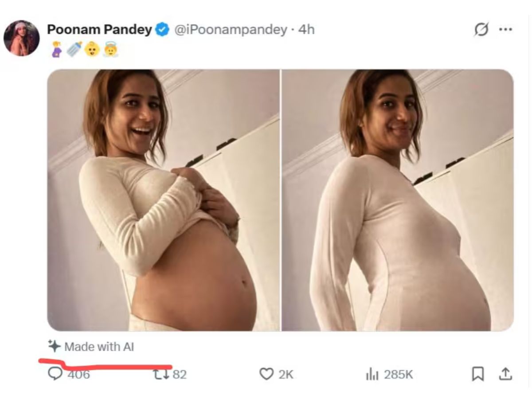Like the post with the heart icon

(x=266, y=375)
